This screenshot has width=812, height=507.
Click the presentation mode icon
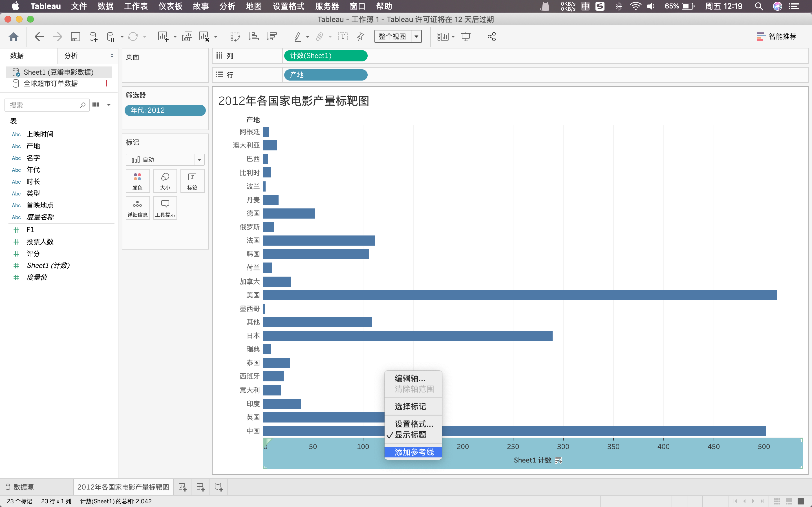click(x=466, y=37)
